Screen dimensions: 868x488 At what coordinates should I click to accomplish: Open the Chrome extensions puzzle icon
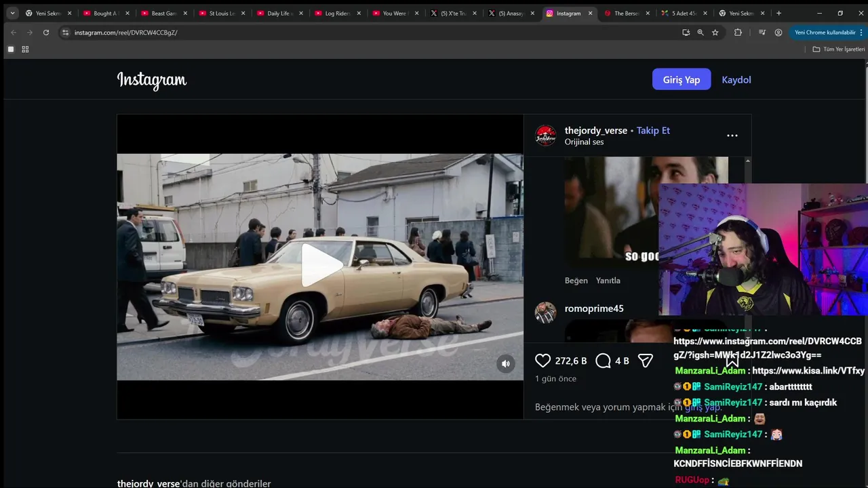pyautogui.click(x=738, y=33)
